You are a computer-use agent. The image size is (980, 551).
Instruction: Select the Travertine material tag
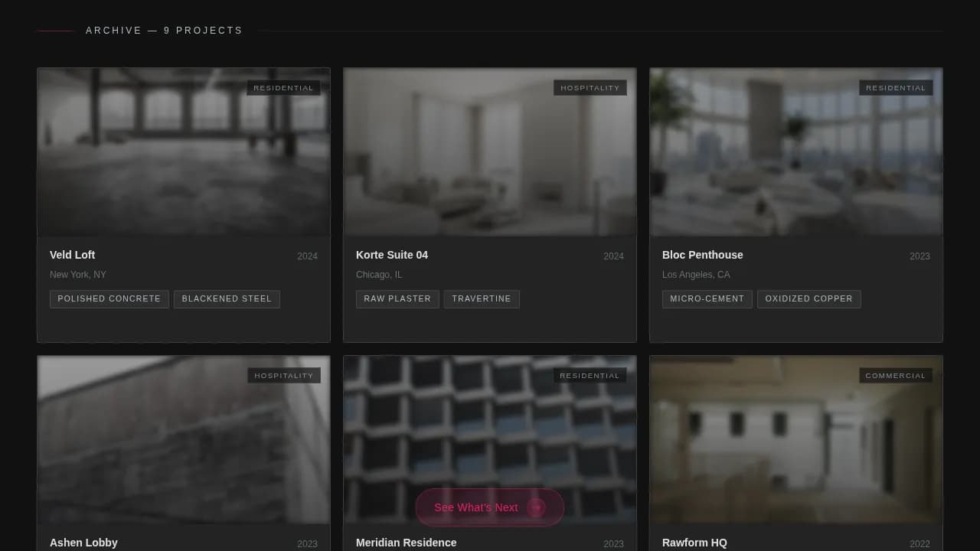[482, 299]
